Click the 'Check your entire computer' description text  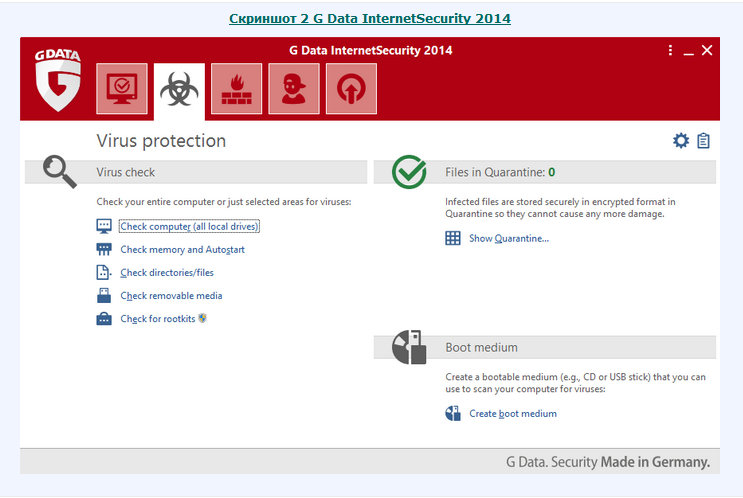[x=224, y=202]
